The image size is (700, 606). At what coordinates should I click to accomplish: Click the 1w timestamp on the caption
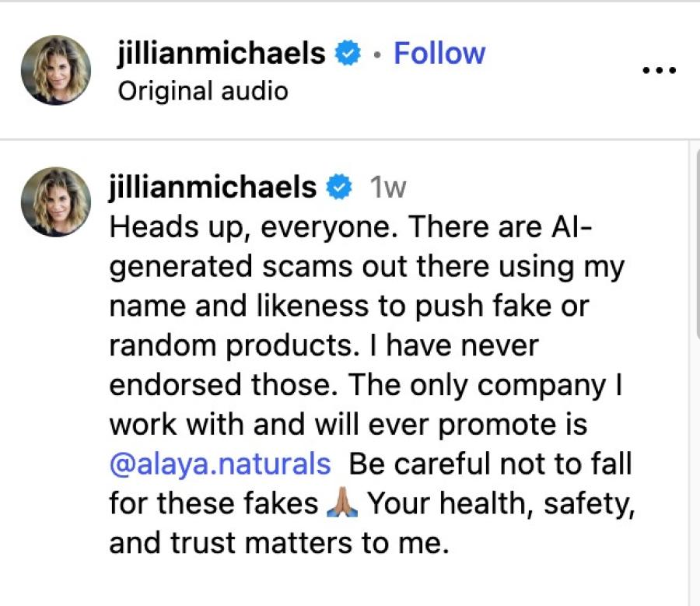point(387,188)
